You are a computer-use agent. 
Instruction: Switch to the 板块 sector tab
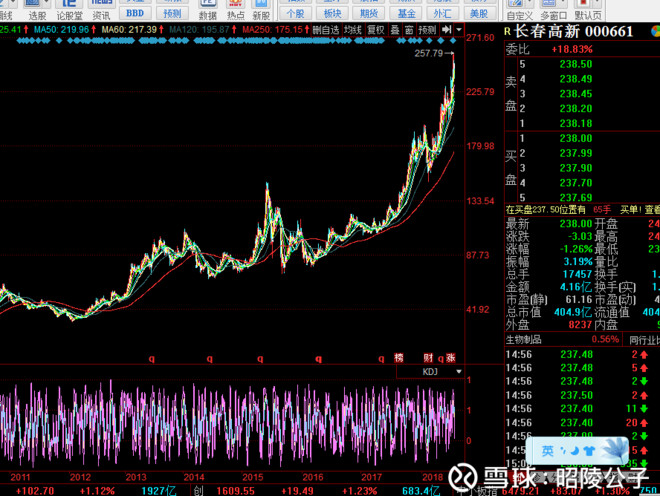[332, 13]
